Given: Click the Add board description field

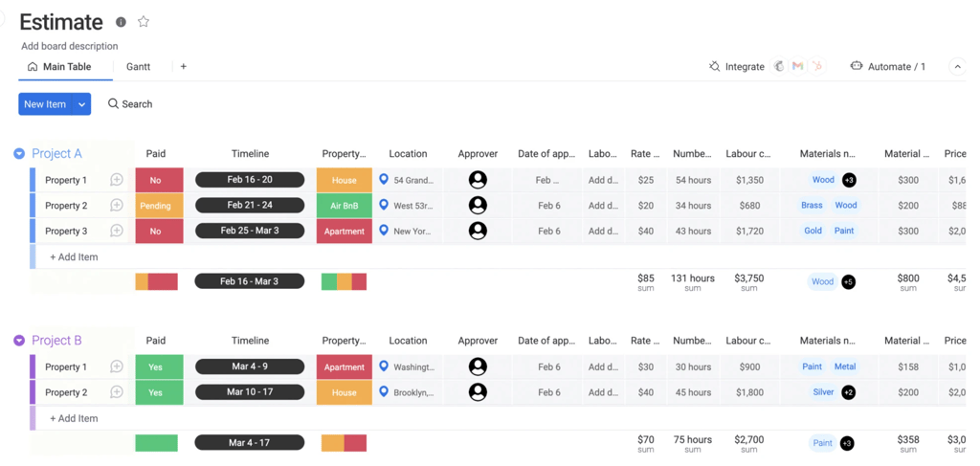Looking at the screenshot, I should click(x=70, y=46).
